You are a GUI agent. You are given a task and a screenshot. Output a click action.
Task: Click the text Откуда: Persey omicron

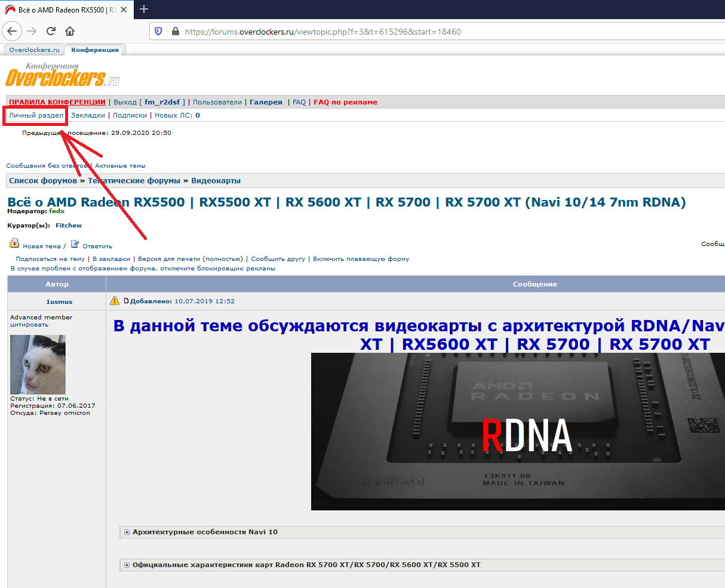(50, 413)
